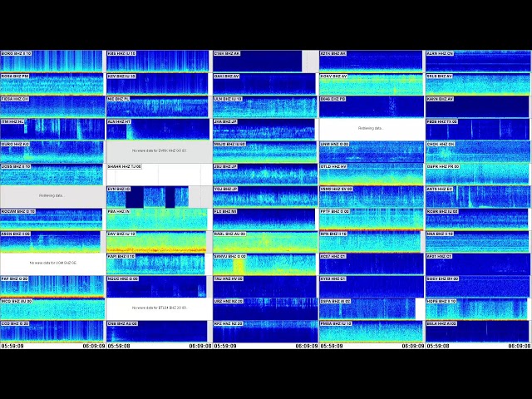
Task: Open the HOPE BHZ II 10 spectrogram
Action: click(x=478, y=308)
